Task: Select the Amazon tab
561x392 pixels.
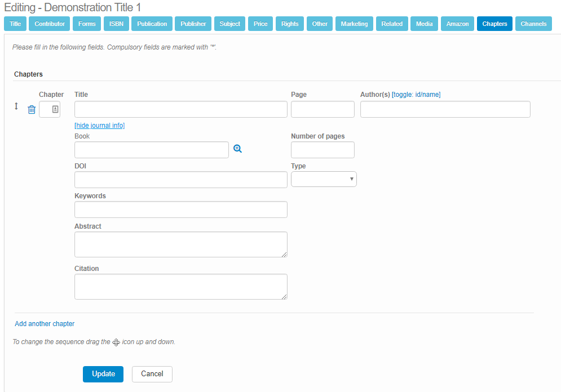Action: [457, 24]
